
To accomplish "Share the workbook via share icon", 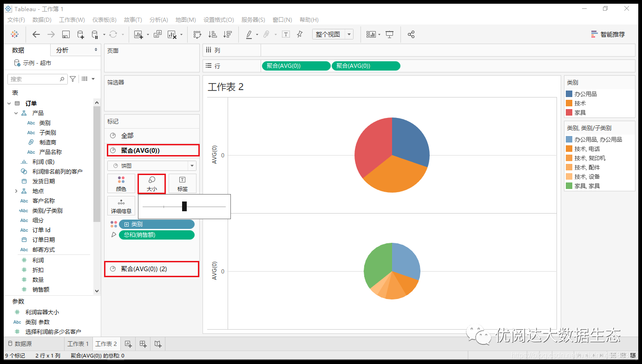I will [411, 34].
